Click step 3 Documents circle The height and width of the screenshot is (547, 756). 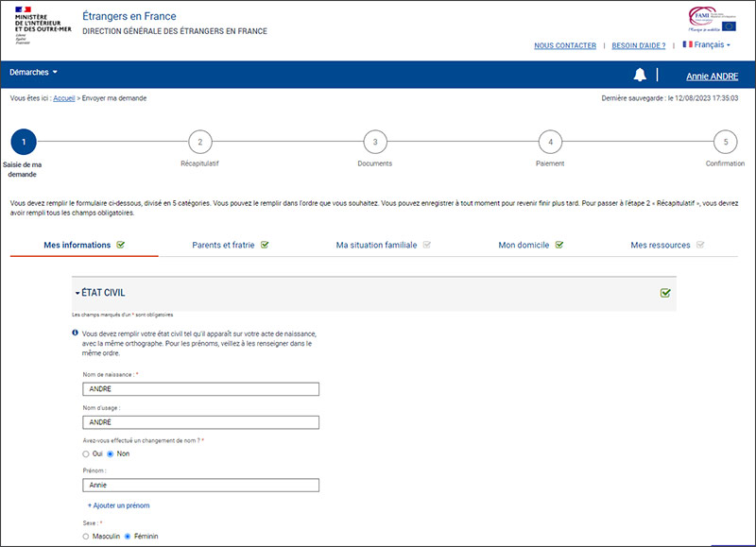pos(375,143)
